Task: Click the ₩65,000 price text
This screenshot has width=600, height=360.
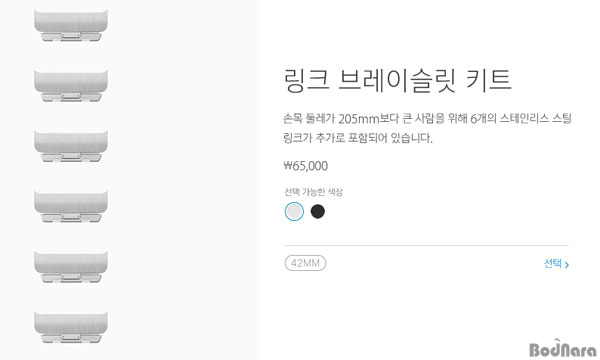Action: [306, 166]
